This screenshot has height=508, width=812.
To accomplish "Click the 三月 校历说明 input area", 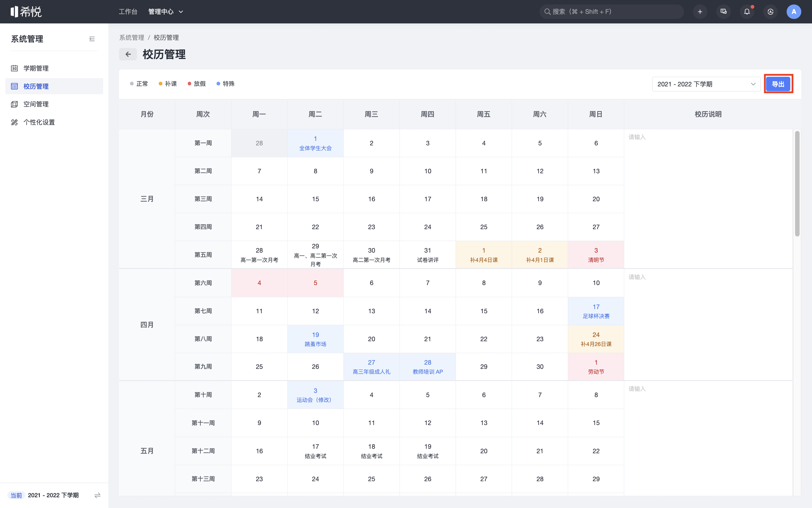I will pos(708,199).
